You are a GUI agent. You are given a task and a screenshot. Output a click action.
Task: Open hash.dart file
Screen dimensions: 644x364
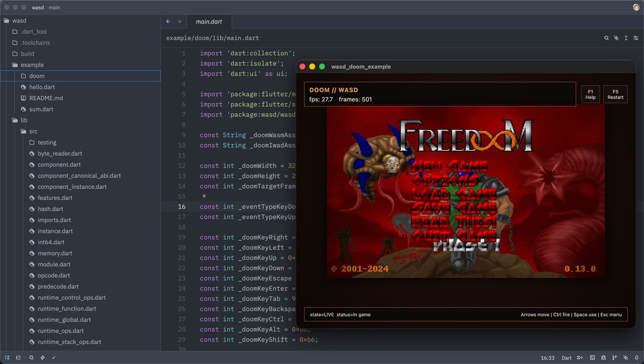(x=80, y=209)
